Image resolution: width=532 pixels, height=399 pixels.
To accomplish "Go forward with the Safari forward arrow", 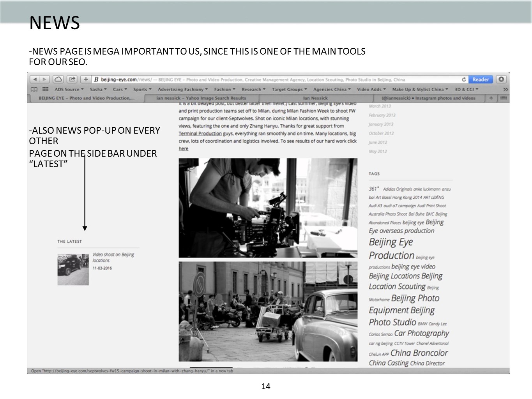I will tap(45, 79).
